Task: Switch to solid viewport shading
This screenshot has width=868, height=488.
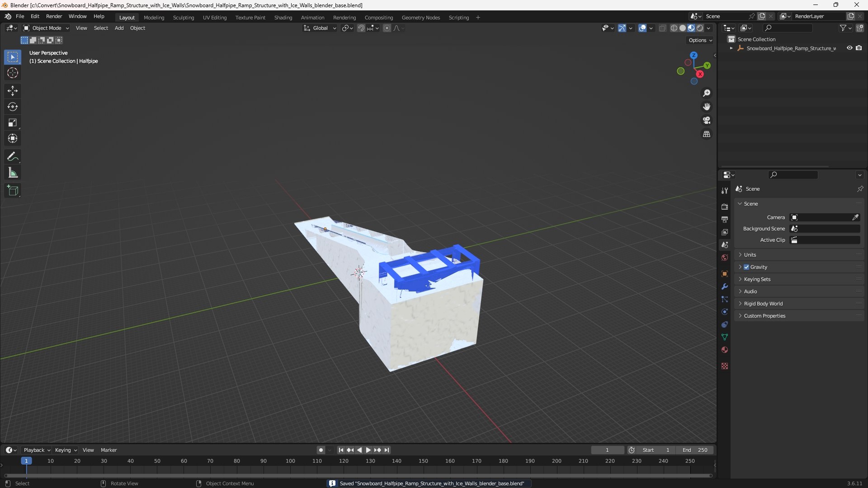Action: tap(683, 28)
